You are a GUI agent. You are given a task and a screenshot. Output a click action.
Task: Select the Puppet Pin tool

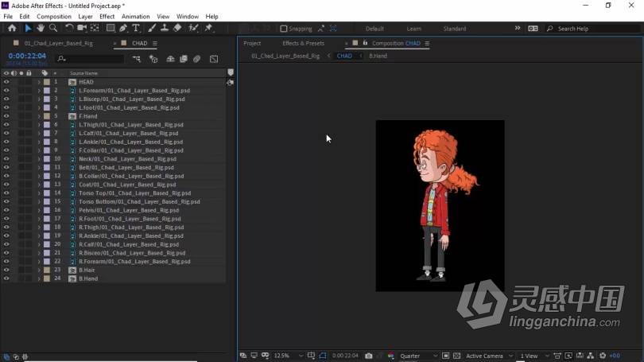pyautogui.click(x=208, y=28)
